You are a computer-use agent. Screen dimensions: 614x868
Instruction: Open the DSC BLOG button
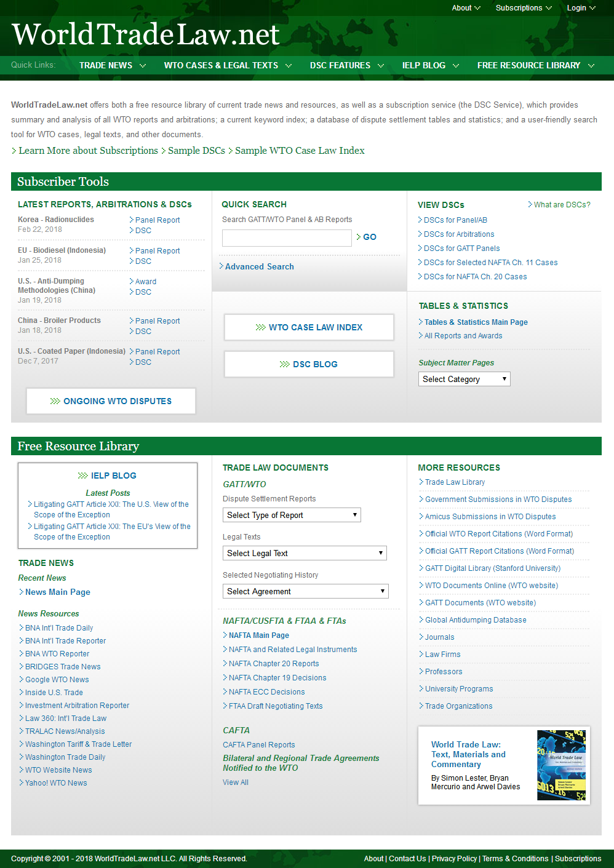(x=309, y=364)
